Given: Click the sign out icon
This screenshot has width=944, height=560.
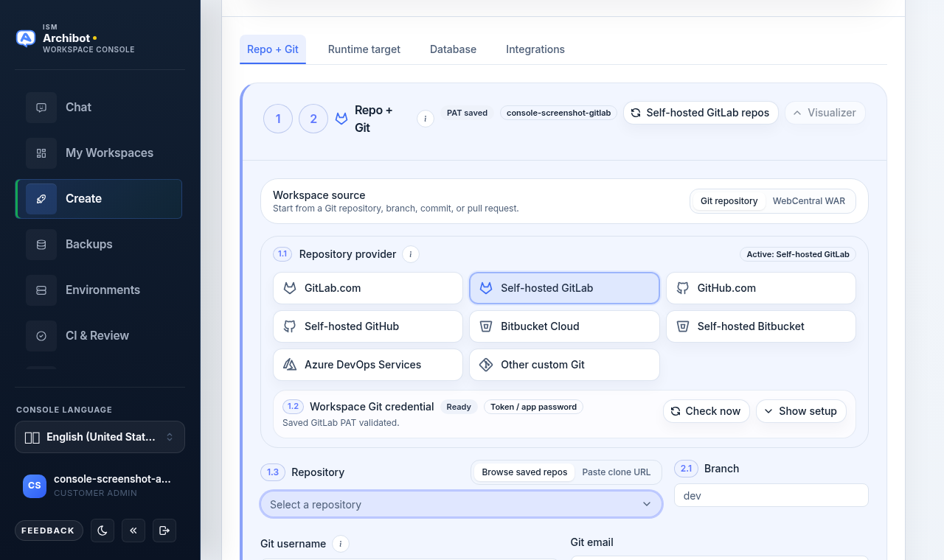Looking at the screenshot, I should 164,531.
